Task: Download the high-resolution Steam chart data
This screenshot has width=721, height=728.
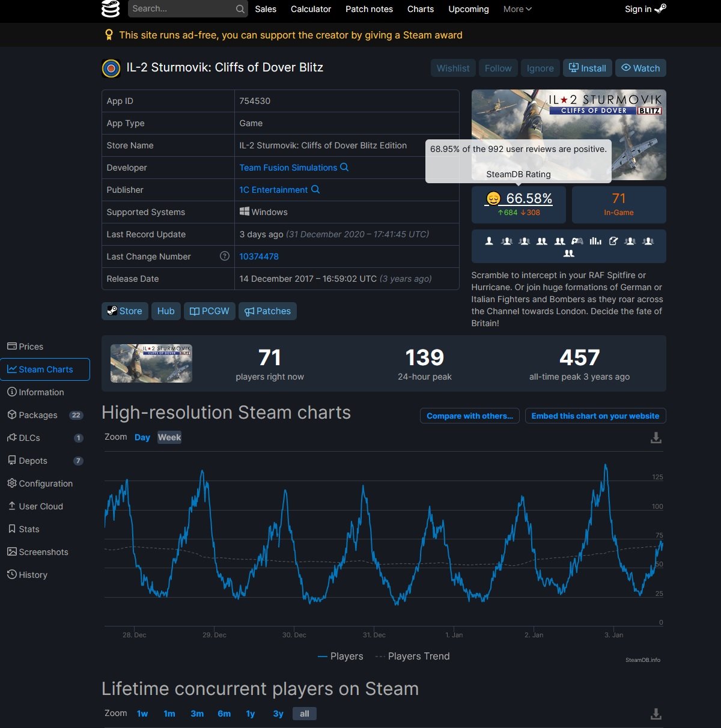Action: (656, 438)
